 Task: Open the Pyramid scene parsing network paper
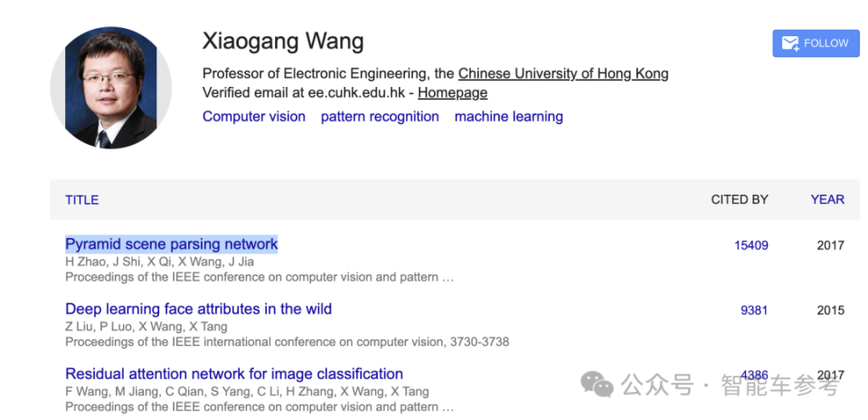coord(172,243)
